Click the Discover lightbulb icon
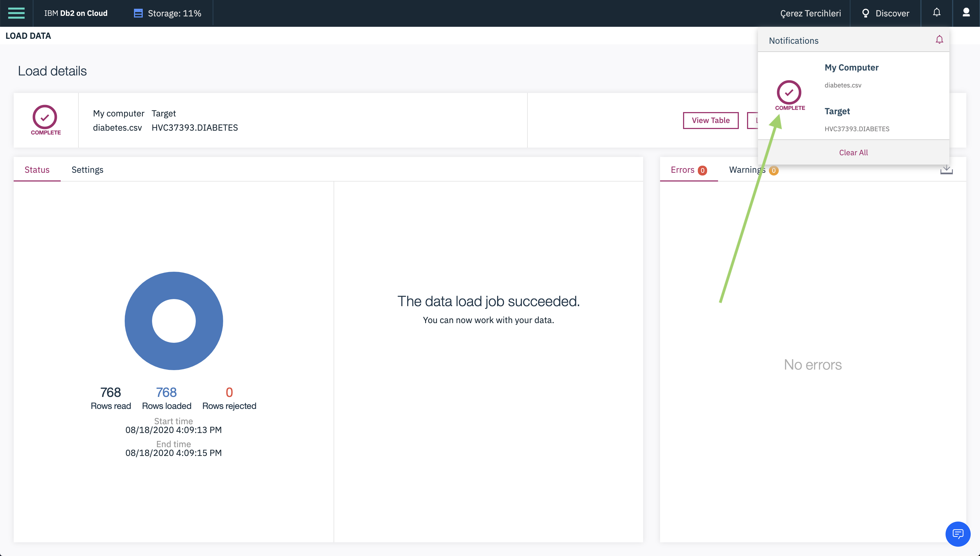 pos(865,13)
